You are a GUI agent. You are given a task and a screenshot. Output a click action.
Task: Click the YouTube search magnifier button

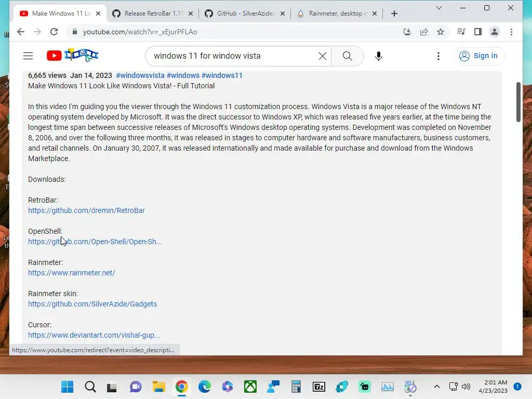347,56
